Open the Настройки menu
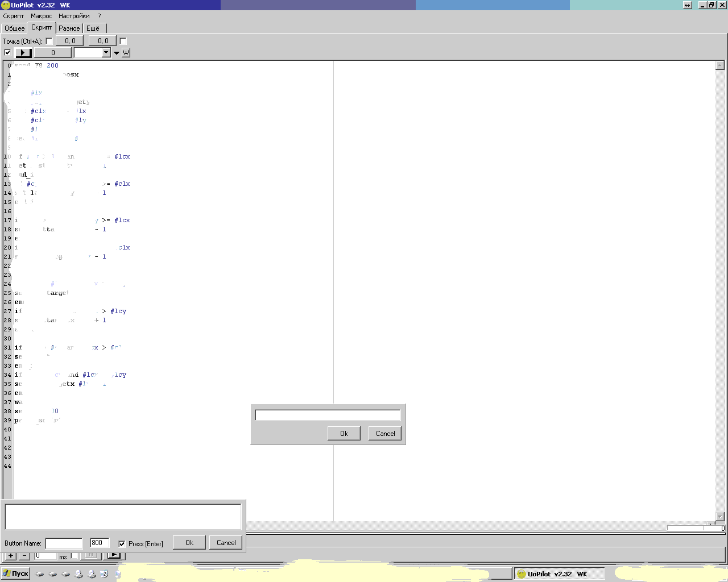Screen dimensions: 728x582 (74, 16)
